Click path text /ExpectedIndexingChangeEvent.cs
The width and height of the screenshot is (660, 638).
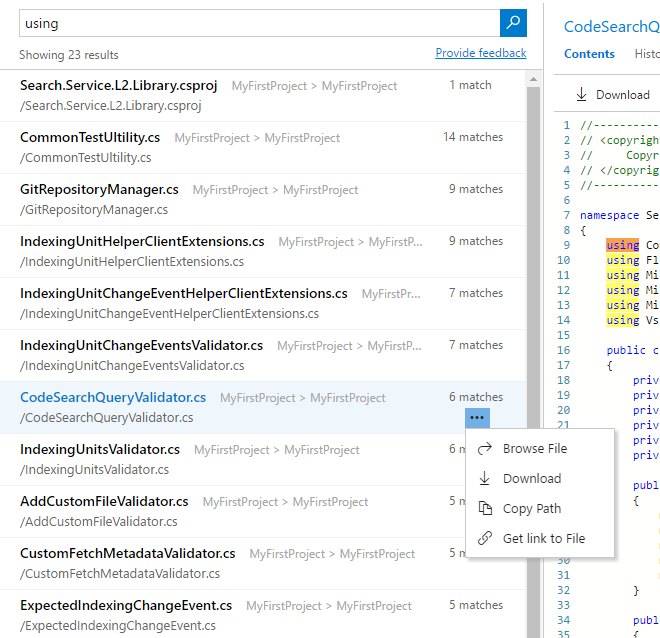[118, 625]
